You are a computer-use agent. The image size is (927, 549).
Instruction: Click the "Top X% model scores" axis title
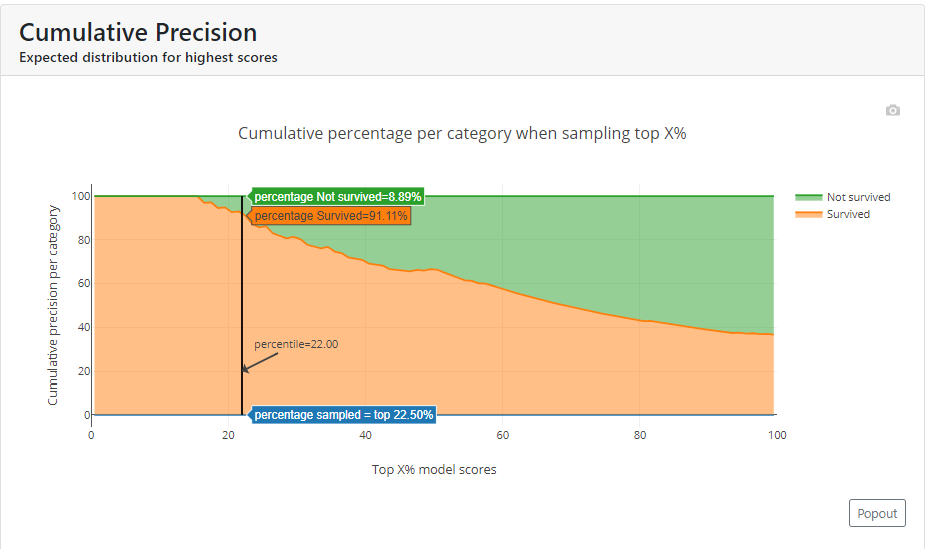coord(434,470)
